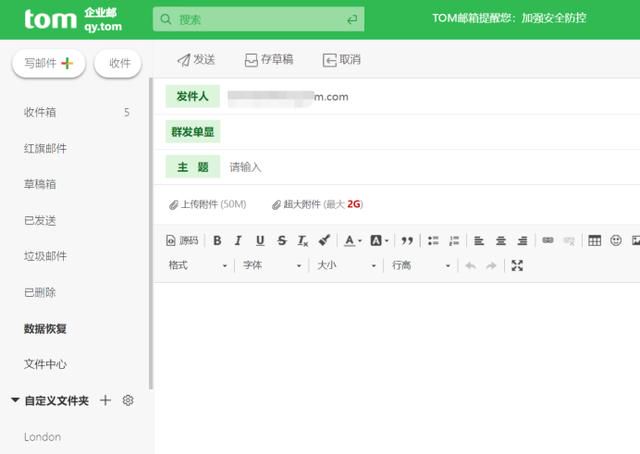
Task: Switch to source code view (源码)
Action: point(182,240)
